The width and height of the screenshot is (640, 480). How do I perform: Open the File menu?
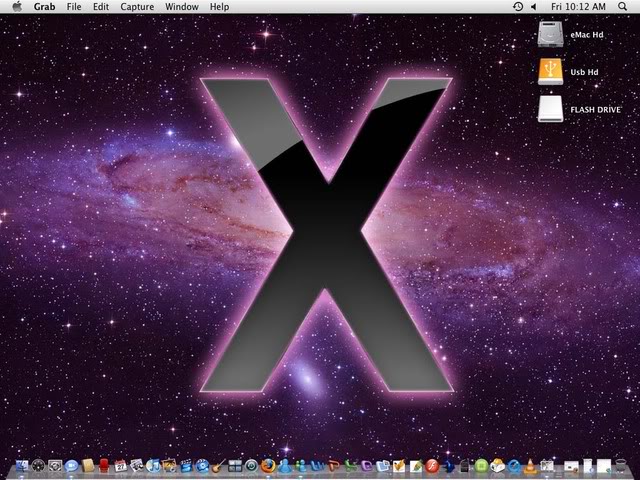pyautogui.click(x=74, y=7)
